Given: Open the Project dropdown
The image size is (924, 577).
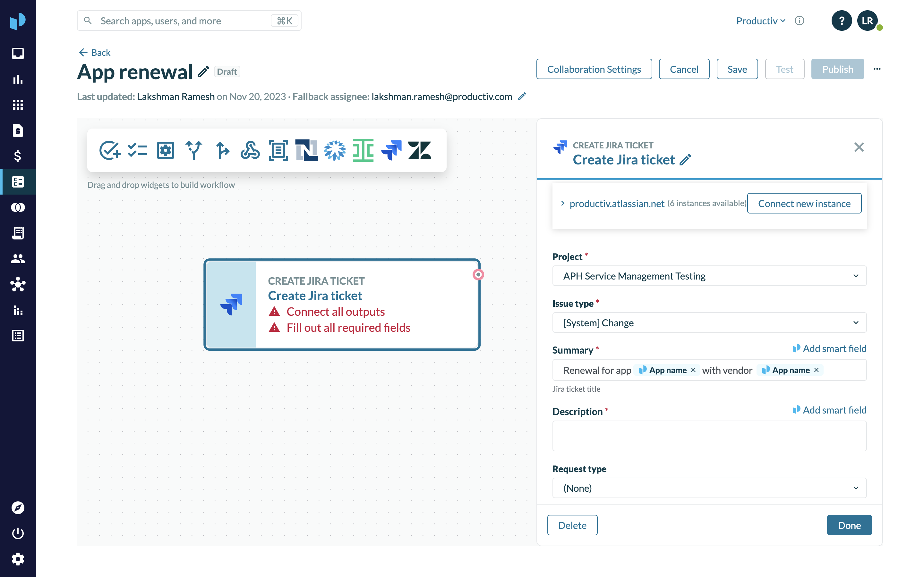Looking at the screenshot, I should click(709, 276).
